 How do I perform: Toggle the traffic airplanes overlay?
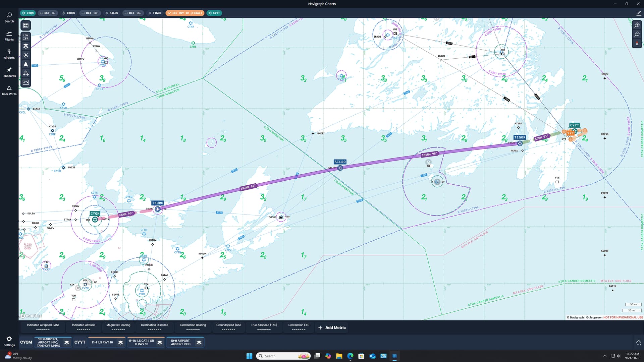click(x=26, y=73)
